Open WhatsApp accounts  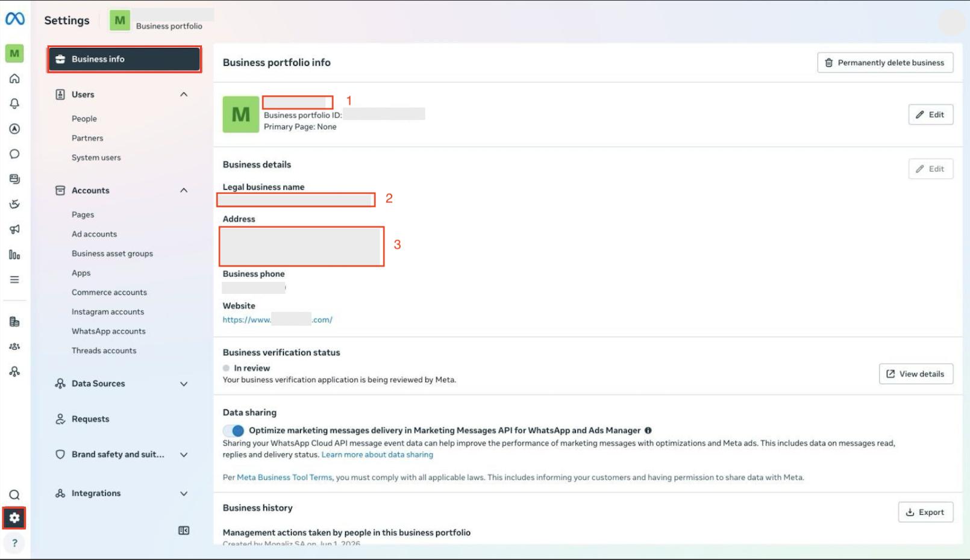(x=109, y=331)
